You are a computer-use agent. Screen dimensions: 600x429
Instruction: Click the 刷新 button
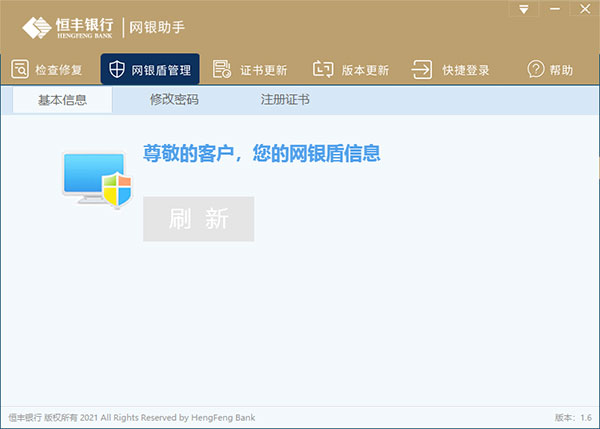pos(199,219)
